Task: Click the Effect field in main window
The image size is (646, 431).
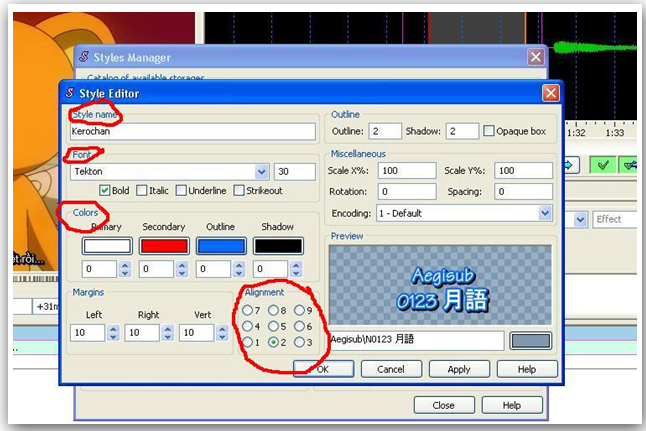Action: coord(616,219)
